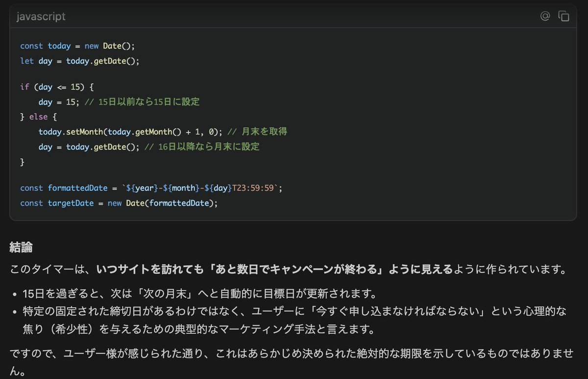The width and height of the screenshot is (588, 379).
Task: Click the 'day = 15;' assignment
Action: click(59, 102)
